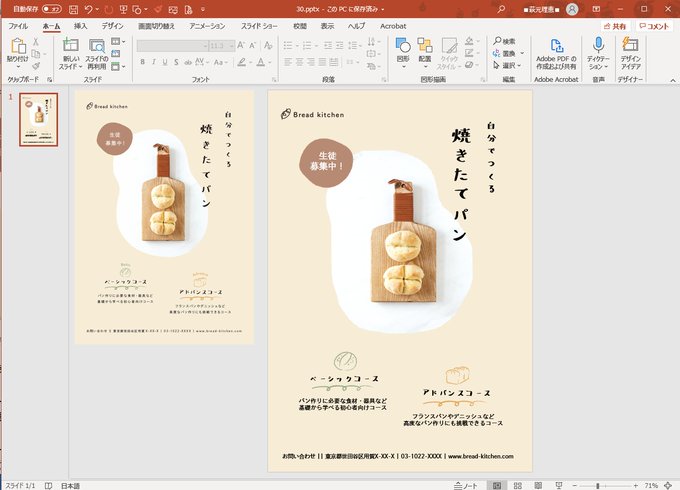This screenshot has width=680, height=490.
Task: Open the Acrobat tab
Action: click(x=393, y=26)
